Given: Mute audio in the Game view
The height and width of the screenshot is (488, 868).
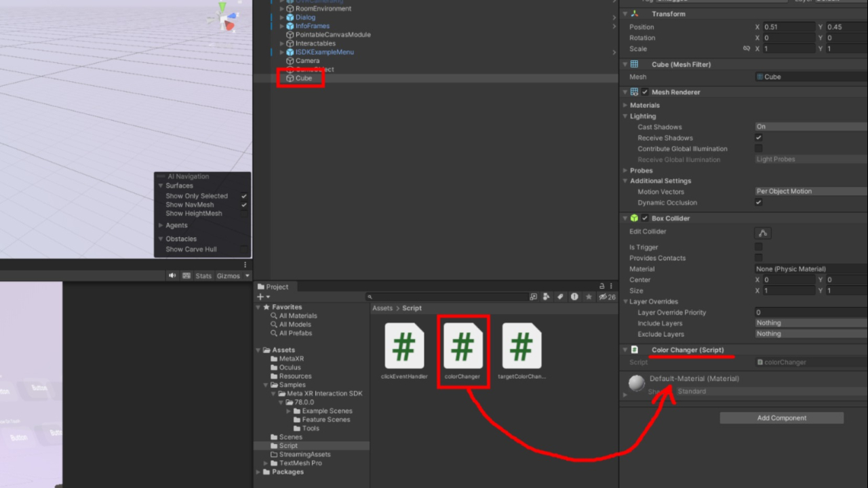Looking at the screenshot, I should [x=172, y=276].
